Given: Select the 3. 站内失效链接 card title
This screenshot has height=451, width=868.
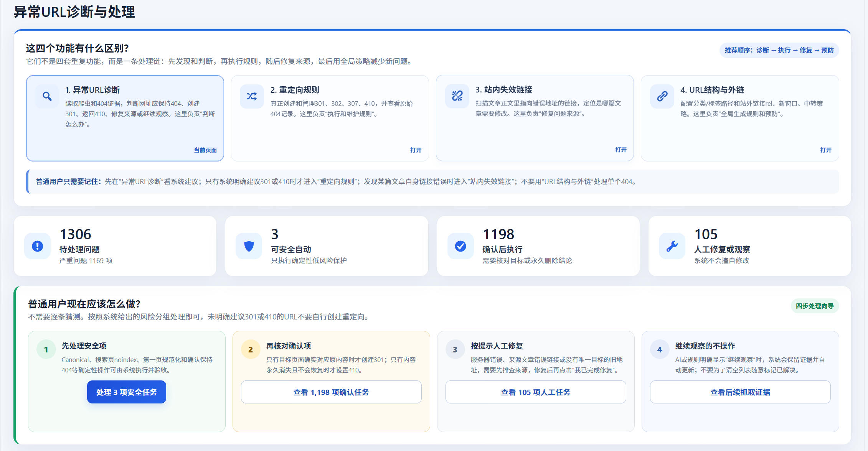Looking at the screenshot, I should click(504, 89).
